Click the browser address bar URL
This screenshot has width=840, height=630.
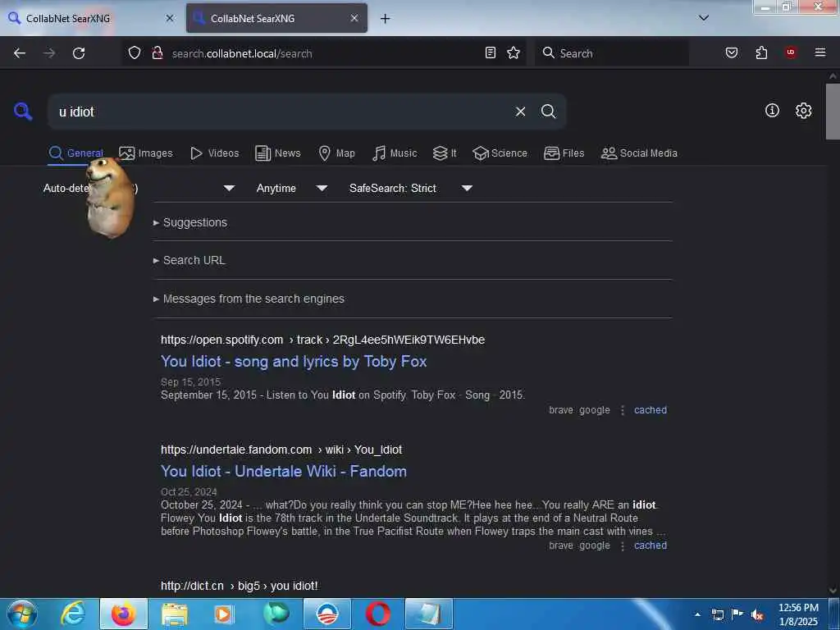pyautogui.click(x=242, y=53)
